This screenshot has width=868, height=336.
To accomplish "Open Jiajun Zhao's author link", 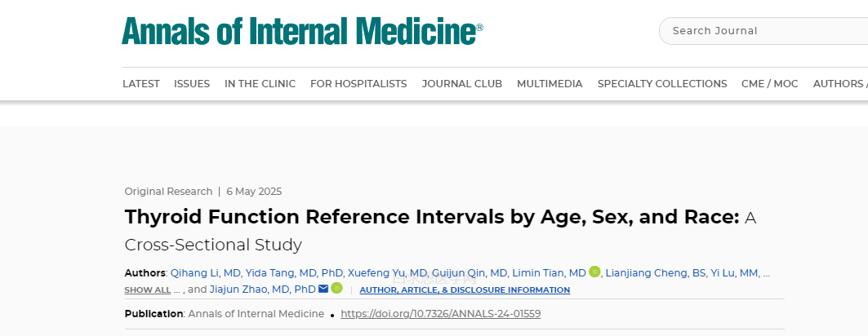I will [262, 290].
